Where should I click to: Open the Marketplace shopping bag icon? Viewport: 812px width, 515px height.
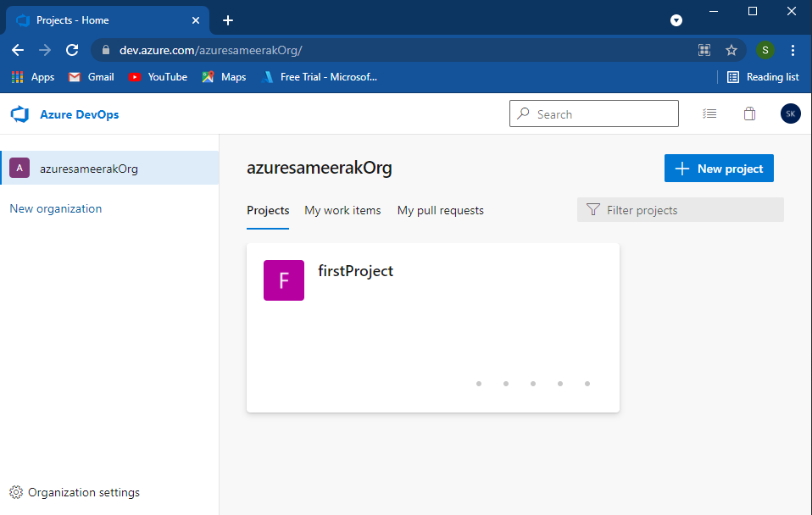click(749, 114)
